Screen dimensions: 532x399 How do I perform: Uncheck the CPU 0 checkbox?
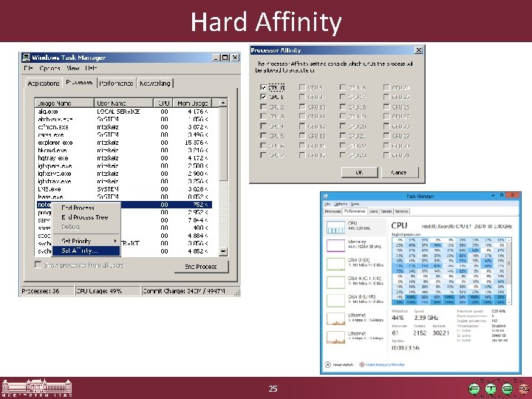pyautogui.click(x=263, y=87)
